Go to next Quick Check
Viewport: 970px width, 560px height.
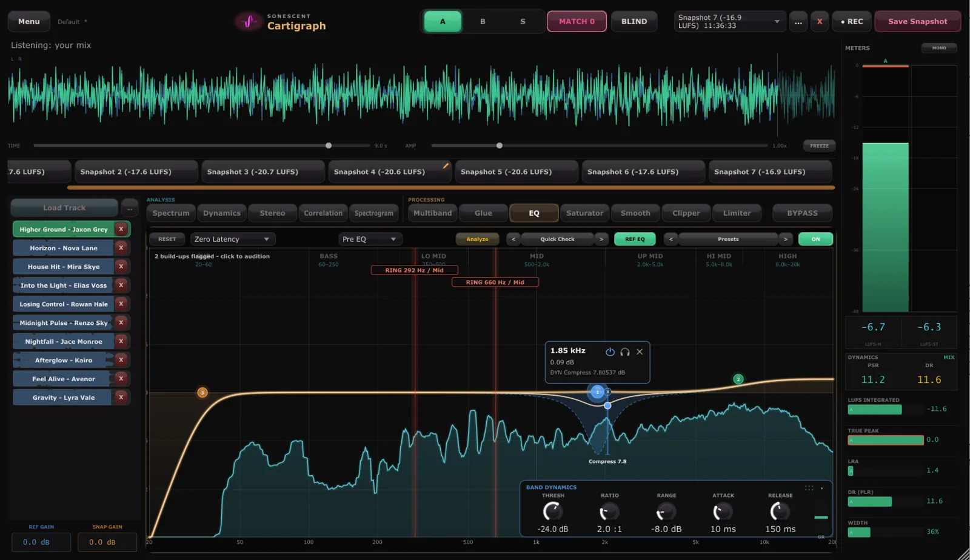point(601,239)
